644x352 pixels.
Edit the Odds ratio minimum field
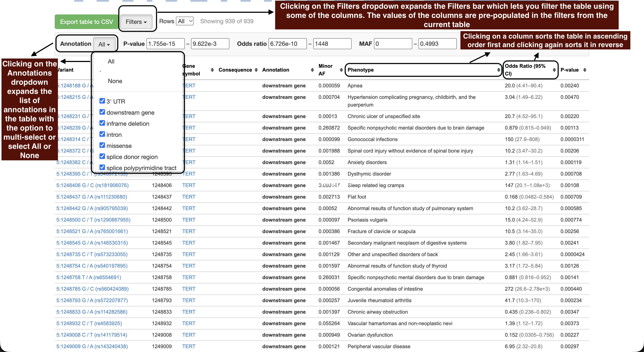[287, 44]
